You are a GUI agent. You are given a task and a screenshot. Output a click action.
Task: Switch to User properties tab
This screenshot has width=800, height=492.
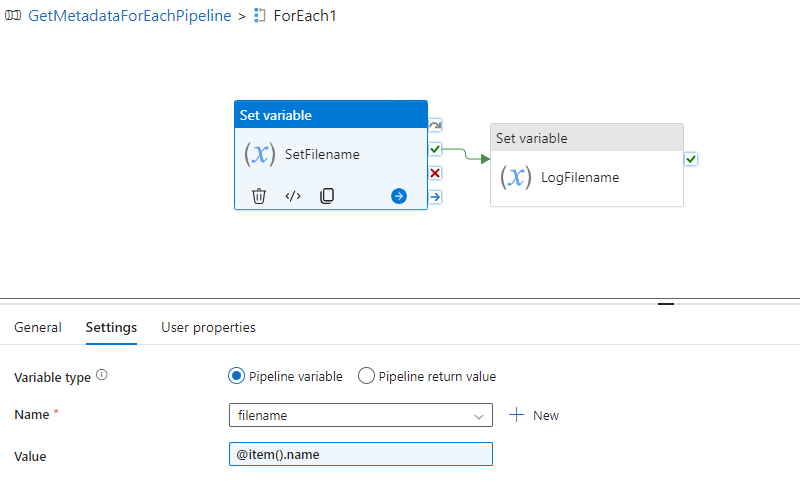[208, 327]
